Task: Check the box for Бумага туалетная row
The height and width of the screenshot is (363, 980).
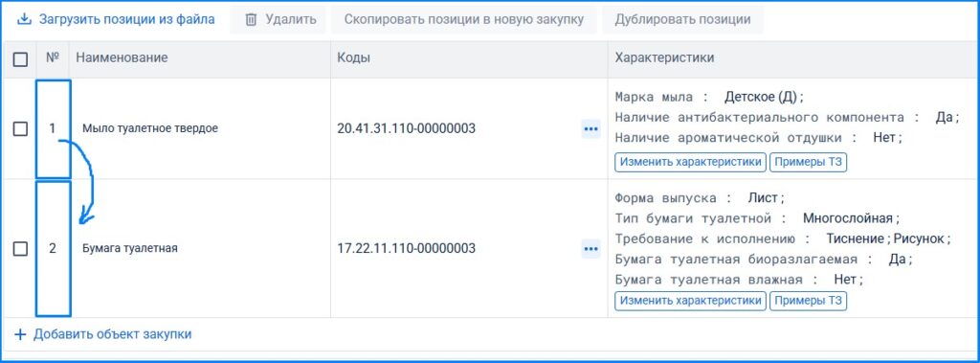Action: [21, 249]
